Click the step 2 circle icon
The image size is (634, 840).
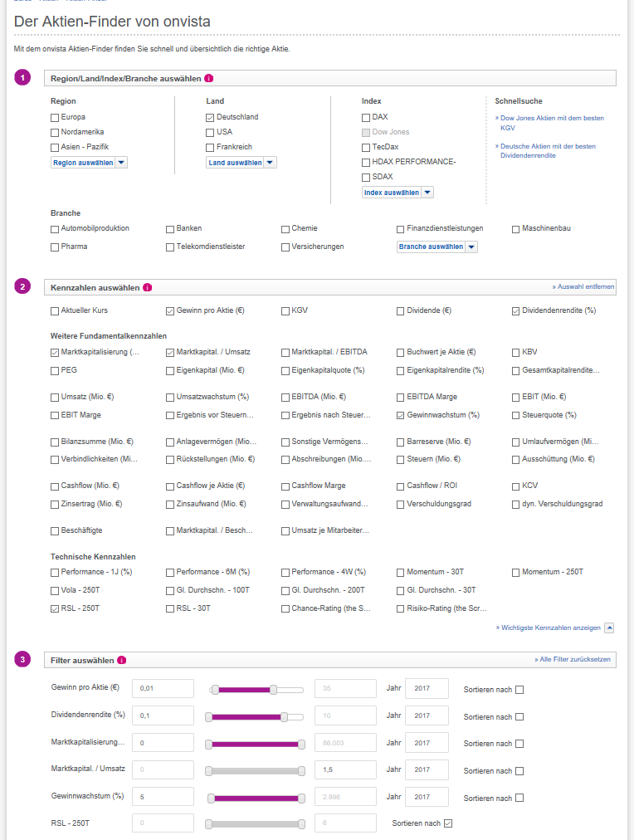point(22,287)
